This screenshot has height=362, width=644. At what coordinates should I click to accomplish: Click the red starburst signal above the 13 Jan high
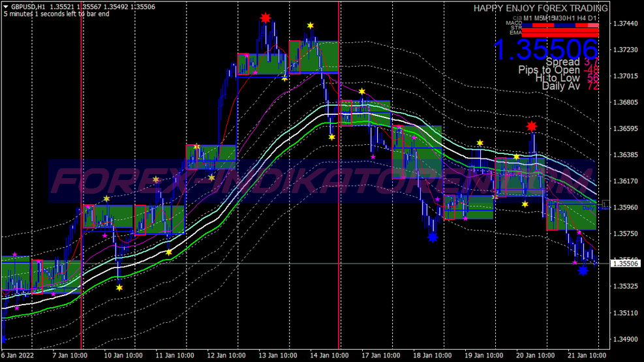[265, 18]
